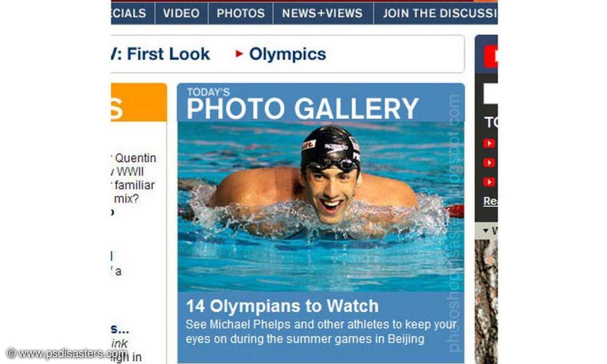Open the 14 Olympians to Watch headline
The image size is (607, 364).
coord(282,306)
